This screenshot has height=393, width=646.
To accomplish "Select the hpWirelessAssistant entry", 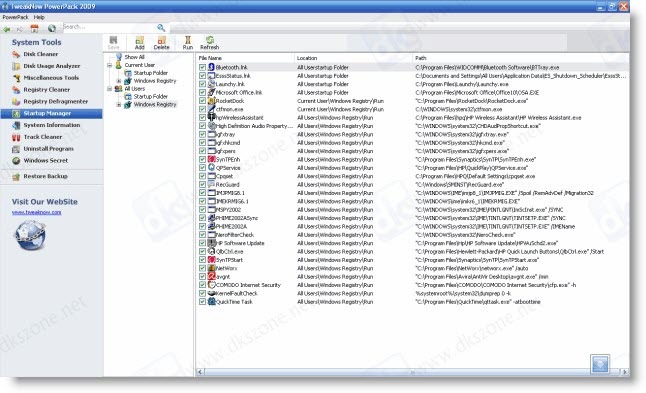I will pyautogui.click(x=239, y=117).
